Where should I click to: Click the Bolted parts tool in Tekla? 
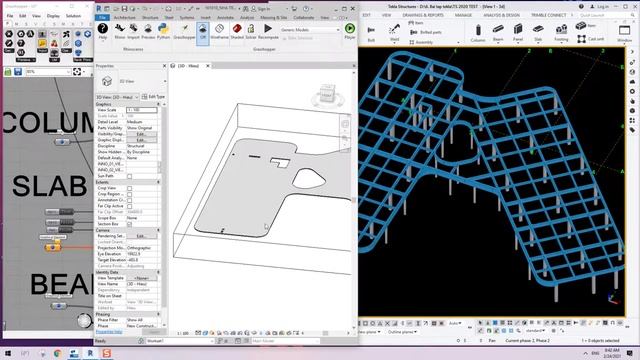426,32
